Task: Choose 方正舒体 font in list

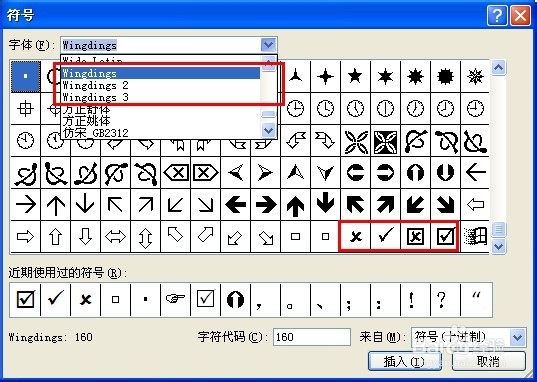Action: click(x=160, y=110)
